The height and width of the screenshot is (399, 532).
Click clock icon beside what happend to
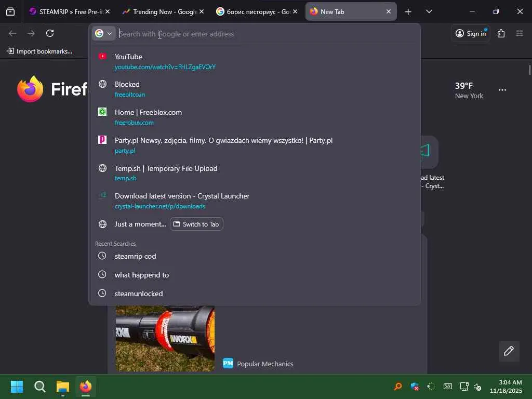[x=102, y=274]
